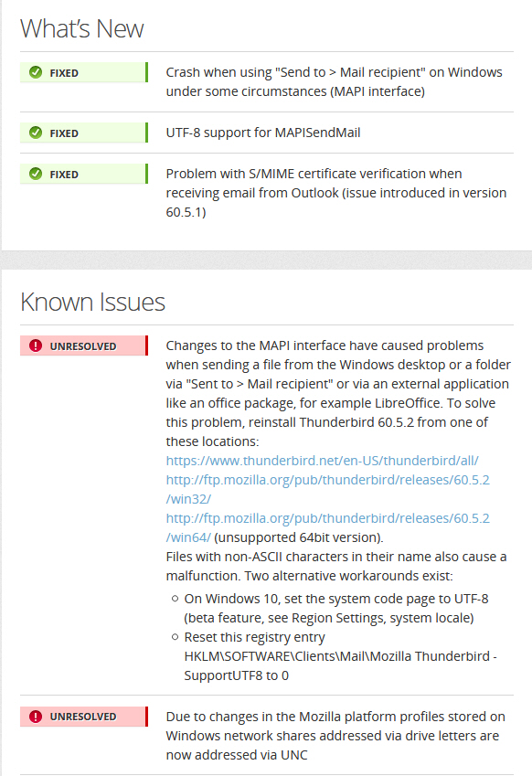Click the Known Issues heading

click(92, 302)
